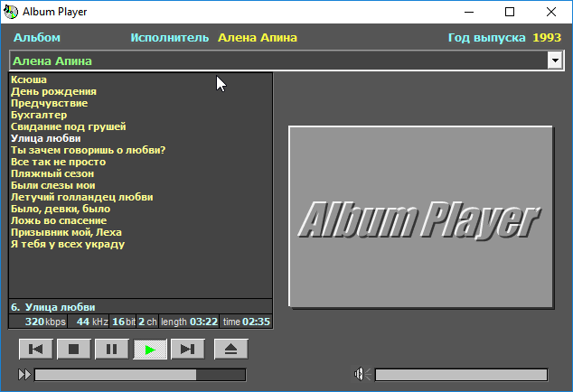Click the '44 kHz' sample rate field

pos(88,322)
